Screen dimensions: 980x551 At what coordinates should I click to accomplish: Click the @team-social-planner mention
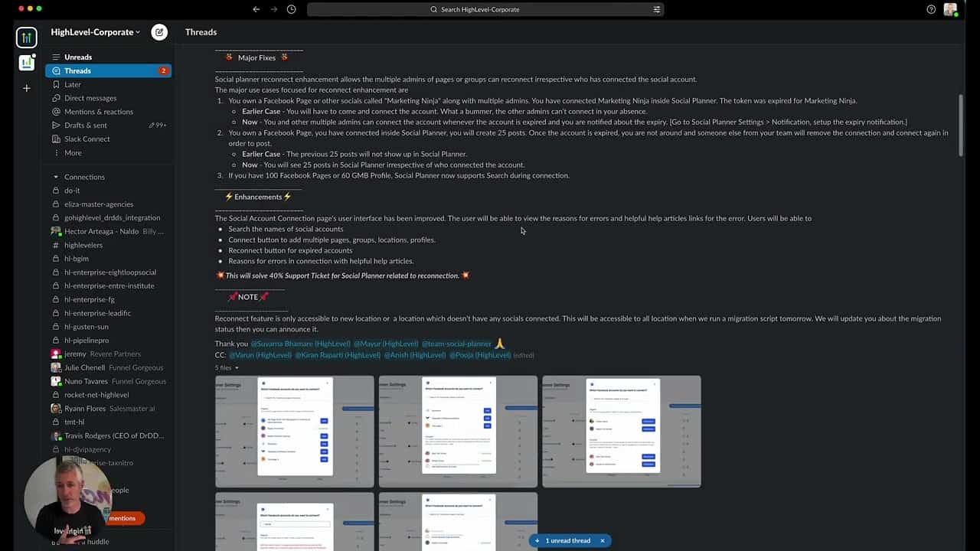456,344
